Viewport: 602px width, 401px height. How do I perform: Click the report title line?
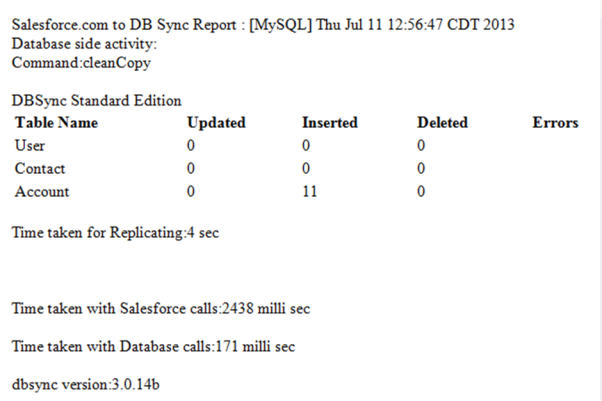pos(263,26)
